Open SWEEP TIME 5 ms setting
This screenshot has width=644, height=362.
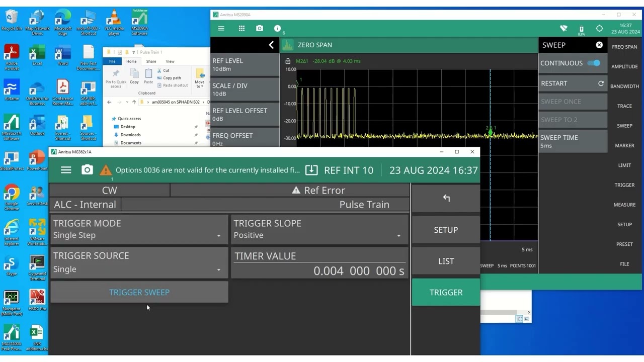573,141
